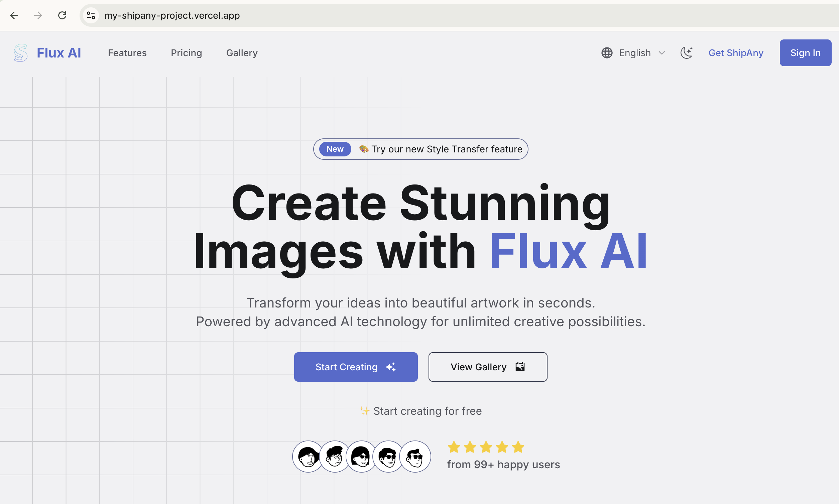Click the Gallery menu item
Image resolution: width=839 pixels, height=504 pixels.
tap(242, 53)
